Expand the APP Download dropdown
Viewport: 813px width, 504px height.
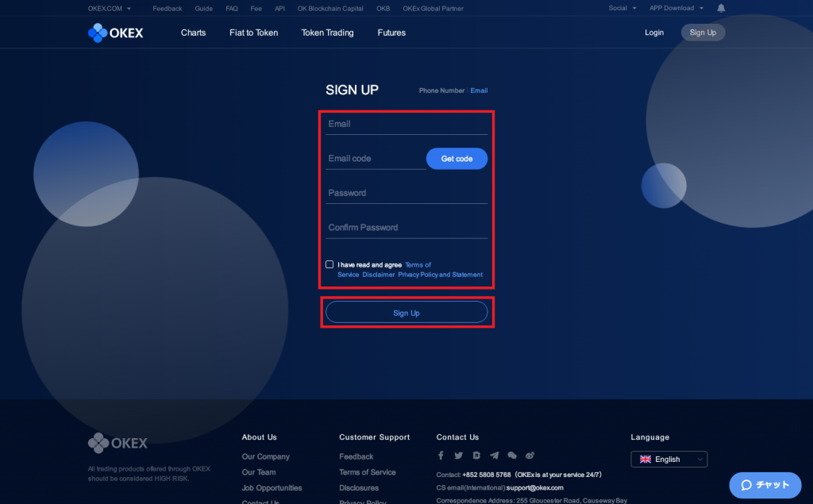pyautogui.click(x=676, y=8)
